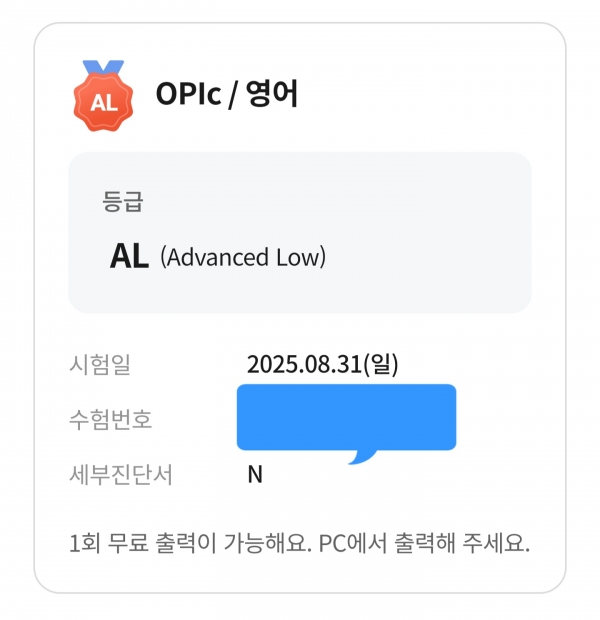
Task: Tap the (일) weekday after the date
Action: coord(380,364)
